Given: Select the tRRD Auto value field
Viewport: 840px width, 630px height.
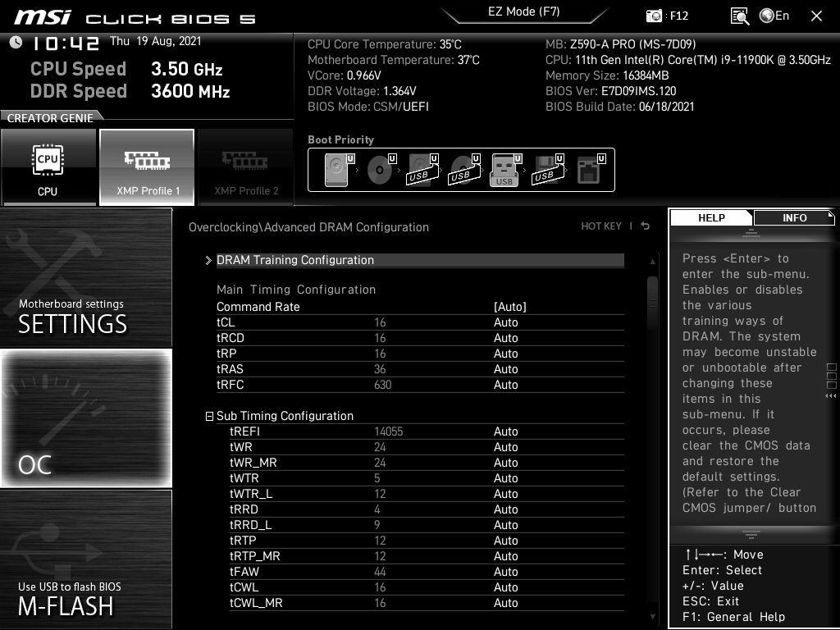Looking at the screenshot, I should [505, 509].
